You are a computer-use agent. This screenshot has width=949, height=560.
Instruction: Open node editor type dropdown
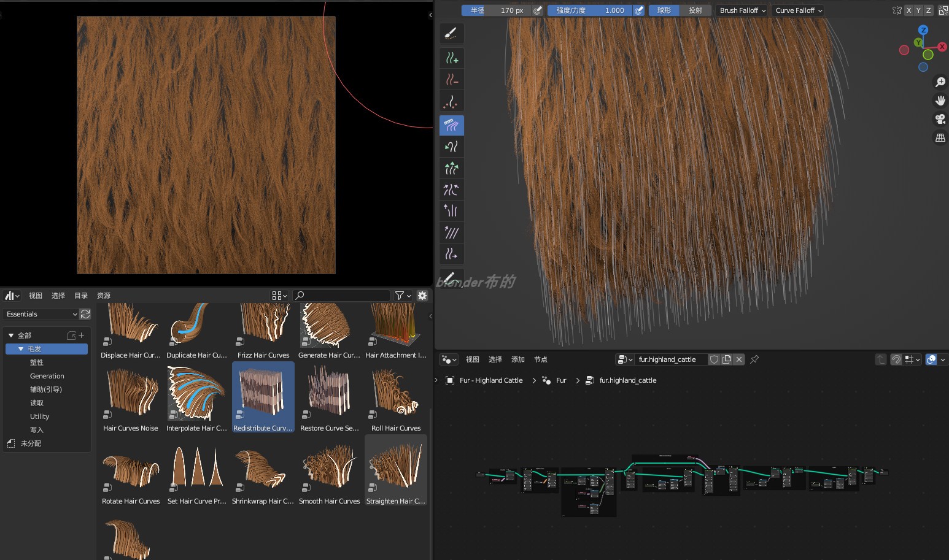tap(449, 359)
